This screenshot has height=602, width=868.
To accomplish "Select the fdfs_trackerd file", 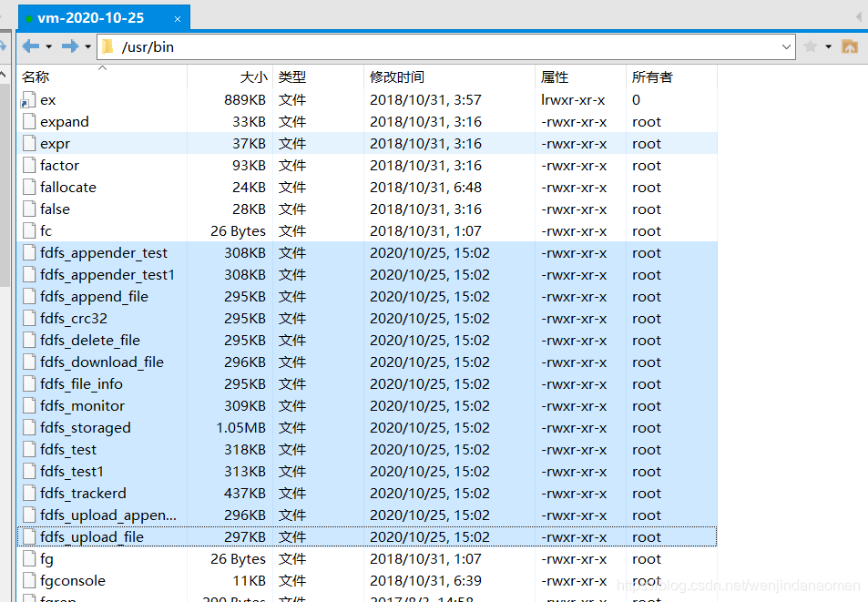I will click(x=83, y=493).
